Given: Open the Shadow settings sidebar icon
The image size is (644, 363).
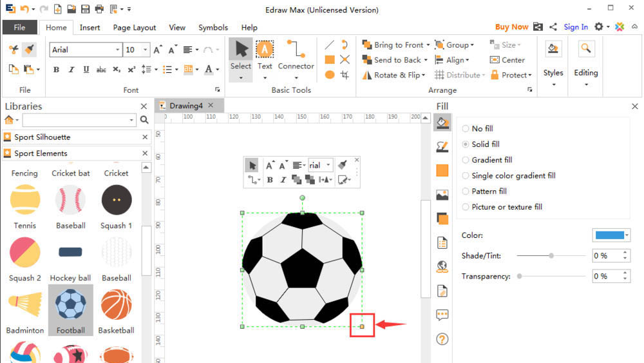Looking at the screenshot, I should pos(442,219).
